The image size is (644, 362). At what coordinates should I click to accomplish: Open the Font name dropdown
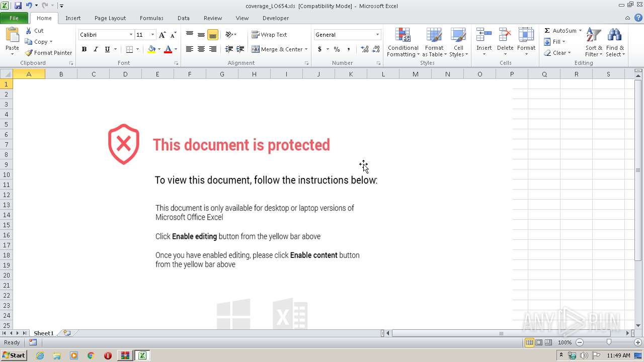tap(131, 35)
